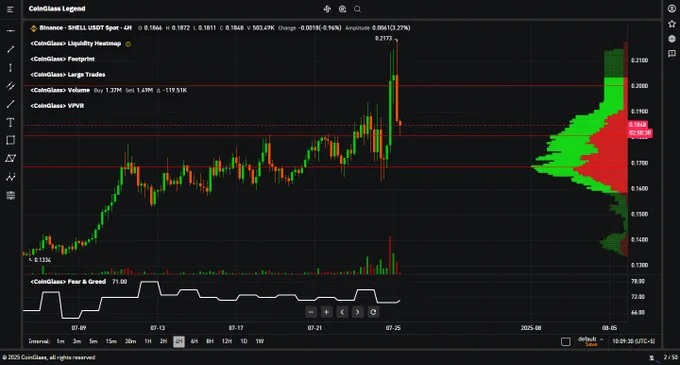Click the 0.2173 high price marker
This screenshot has height=365, width=680.
tap(383, 39)
